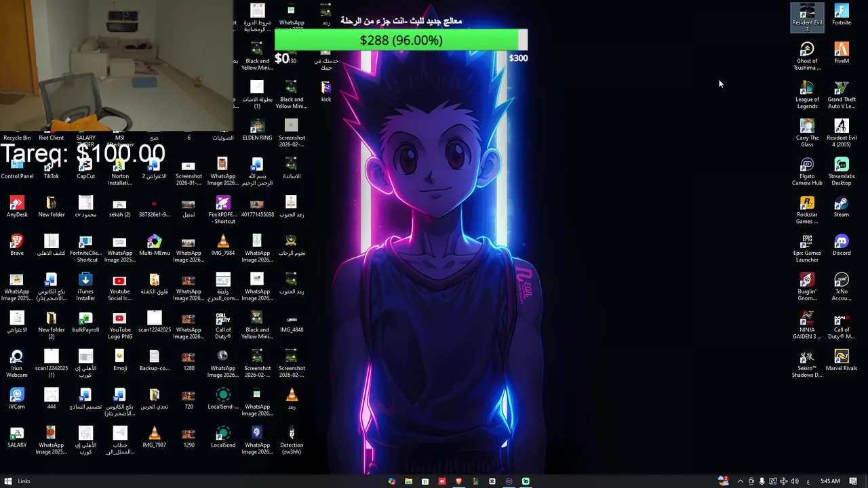868x488 pixels.
Task: Open the LocalSend shortcut icon
Action: pyautogui.click(x=223, y=437)
